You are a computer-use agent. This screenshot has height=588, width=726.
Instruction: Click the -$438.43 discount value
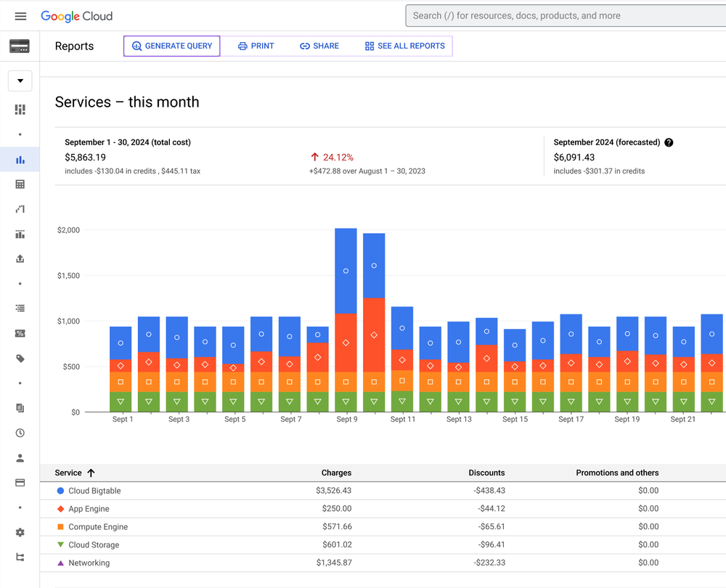point(489,490)
